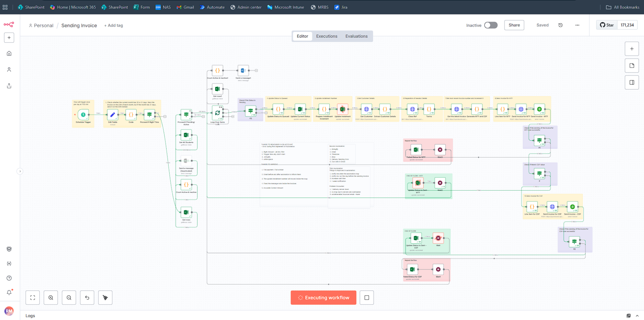Click the Sending Invoice workflow name
This screenshot has width=644, height=320.
pos(79,25)
